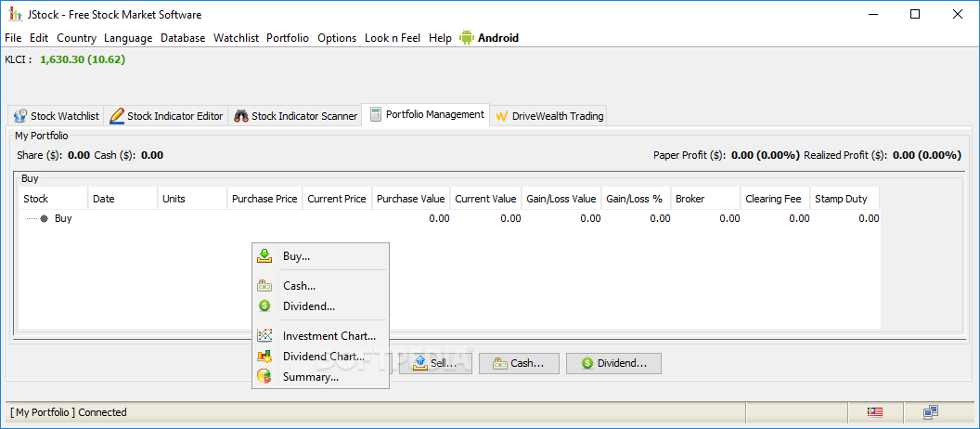Click the Realized Profit 0.00 (0.00%) value
The image size is (980, 429).
[x=926, y=155]
